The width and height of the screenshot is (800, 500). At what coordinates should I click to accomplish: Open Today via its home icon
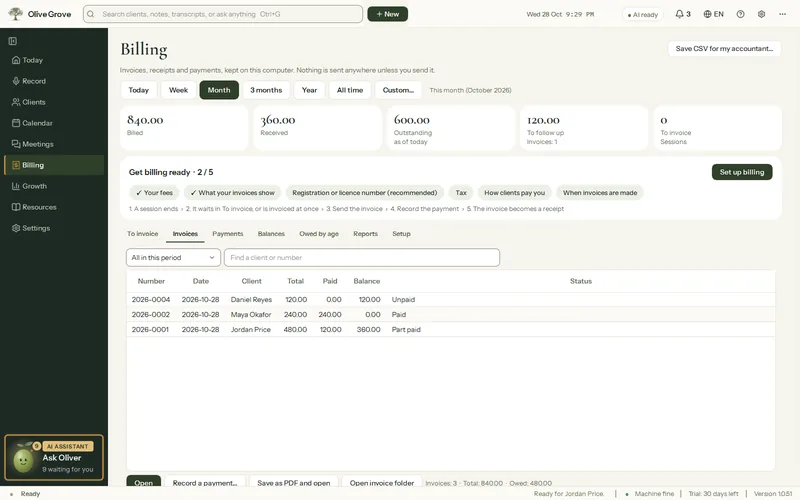(16, 60)
